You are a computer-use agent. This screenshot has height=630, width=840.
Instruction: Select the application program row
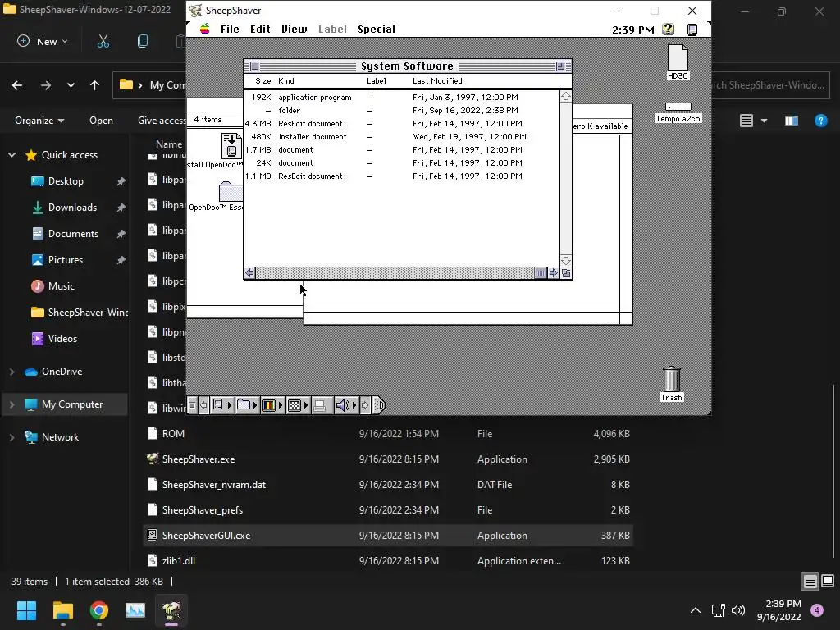tap(400, 98)
